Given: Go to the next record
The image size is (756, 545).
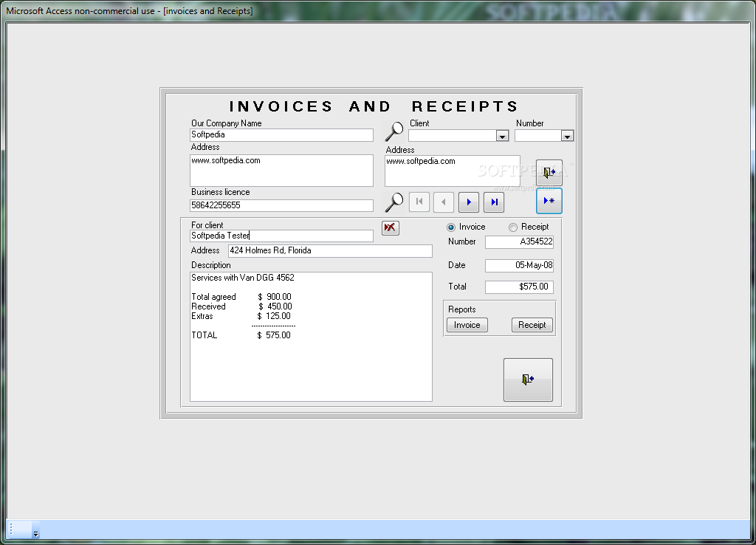Looking at the screenshot, I should 469,202.
